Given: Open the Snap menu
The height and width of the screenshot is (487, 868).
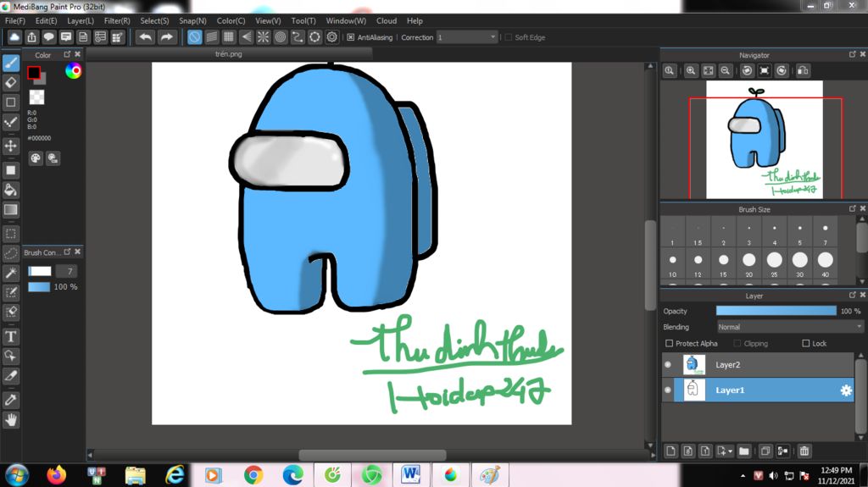Looking at the screenshot, I should (192, 20).
